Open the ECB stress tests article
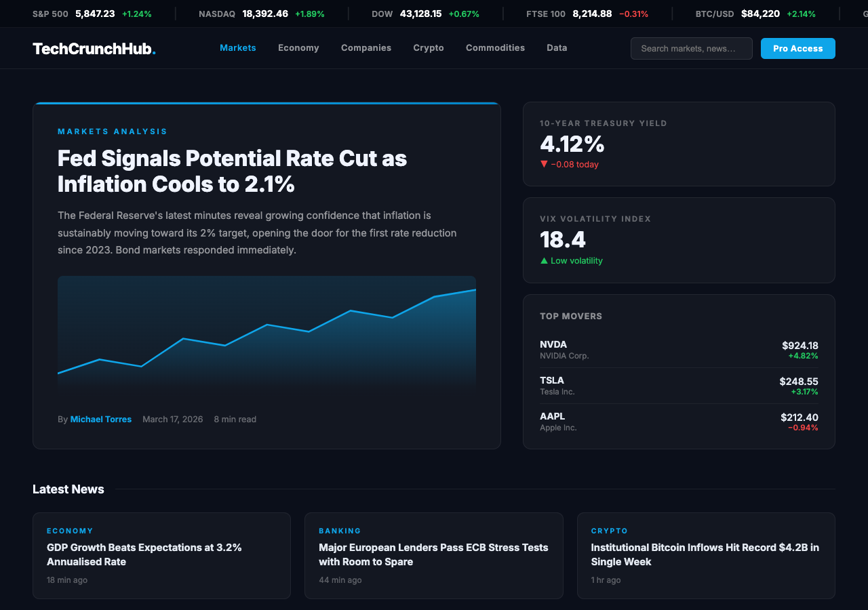This screenshot has width=868, height=610. click(x=433, y=554)
